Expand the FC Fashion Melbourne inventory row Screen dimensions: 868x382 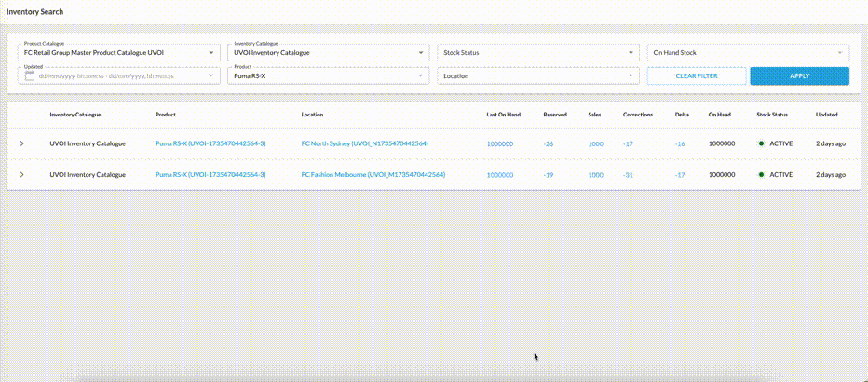pos(22,174)
